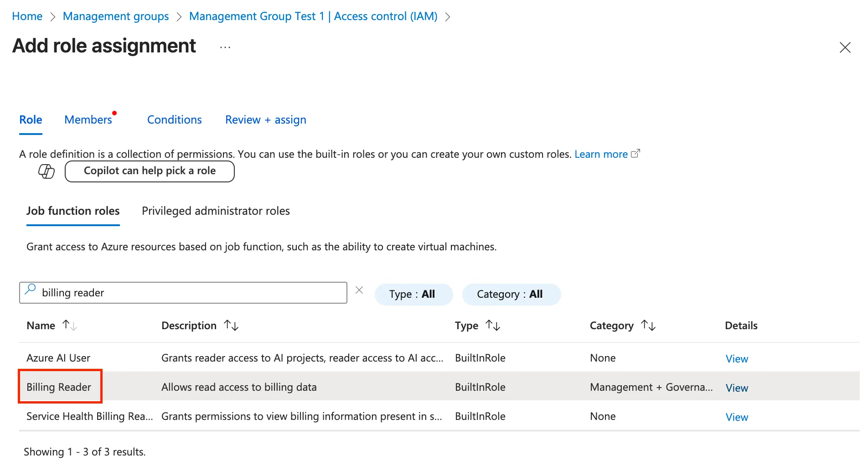Open the Review + assign tab

[x=265, y=120]
